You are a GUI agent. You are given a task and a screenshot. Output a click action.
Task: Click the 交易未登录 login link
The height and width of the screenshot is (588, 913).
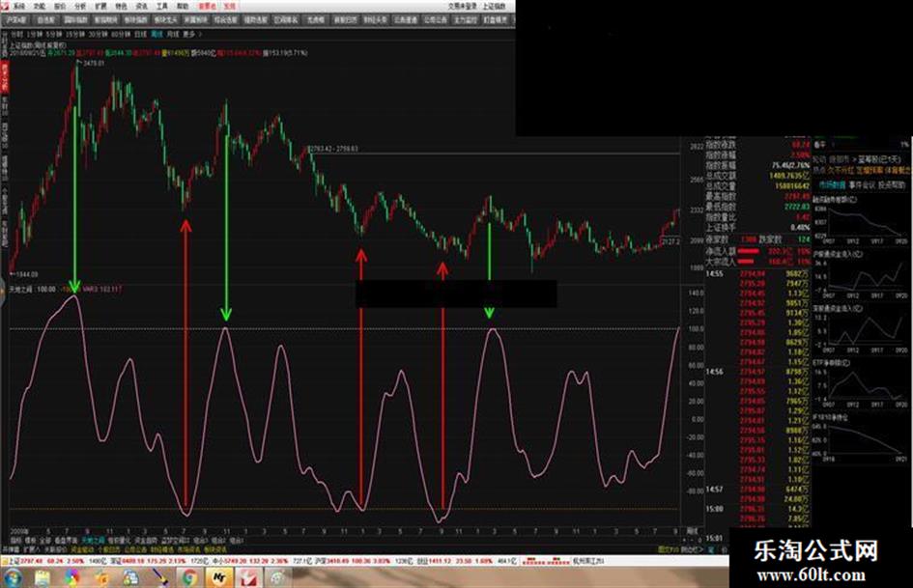tap(463, 6)
